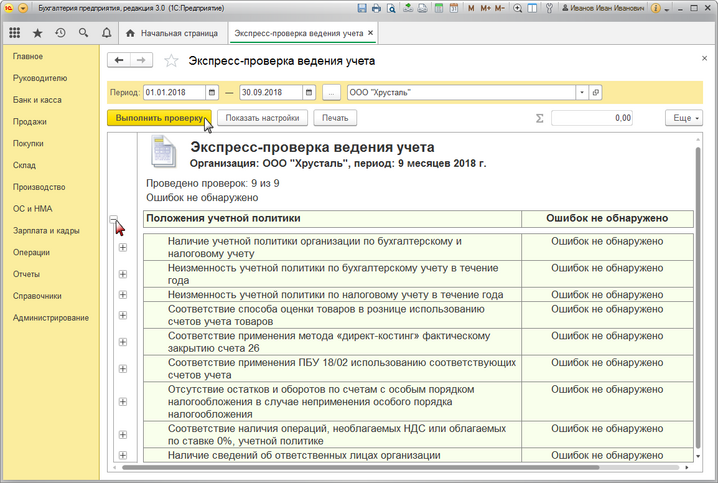Open the Банк и касса section

click(37, 100)
